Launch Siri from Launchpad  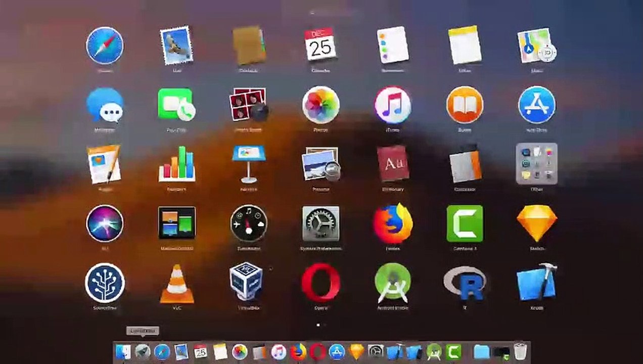click(x=105, y=223)
